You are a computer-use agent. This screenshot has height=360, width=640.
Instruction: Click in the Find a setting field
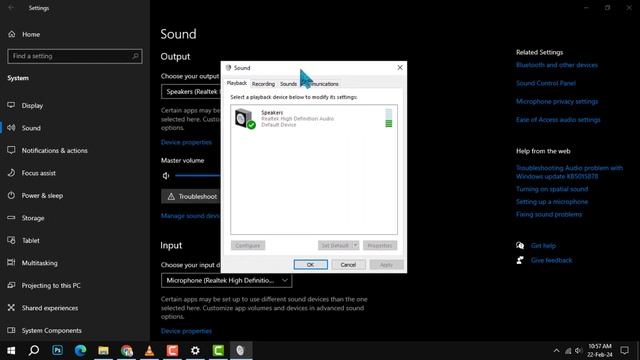tap(75, 56)
